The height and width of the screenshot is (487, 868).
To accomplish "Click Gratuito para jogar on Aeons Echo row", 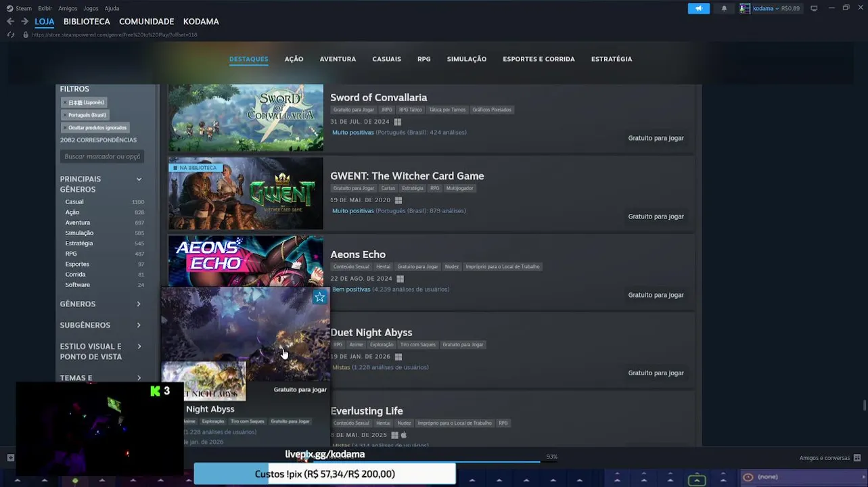I will 656,295.
